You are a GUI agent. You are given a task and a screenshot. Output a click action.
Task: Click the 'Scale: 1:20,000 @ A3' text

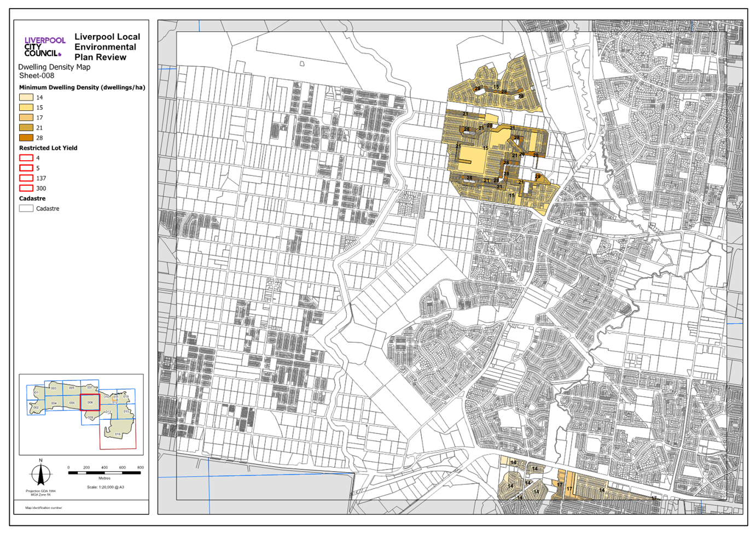point(106,487)
